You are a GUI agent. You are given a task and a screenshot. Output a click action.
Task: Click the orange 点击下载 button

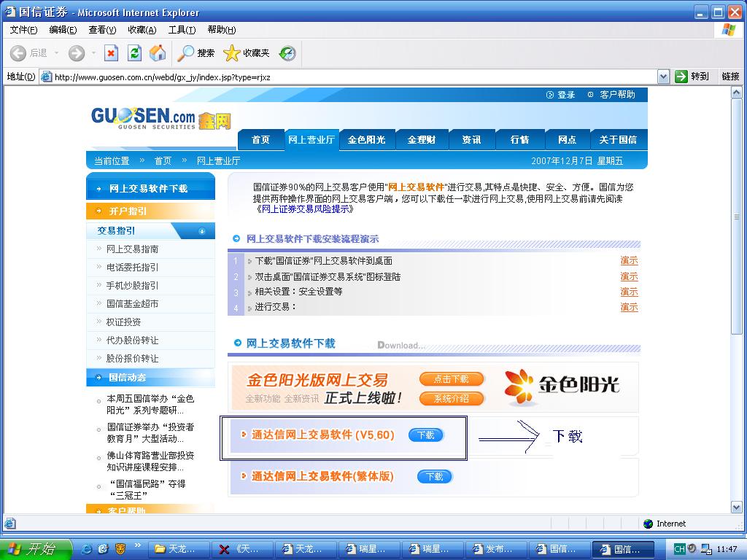pyautogui.click(x=451, y=379)
